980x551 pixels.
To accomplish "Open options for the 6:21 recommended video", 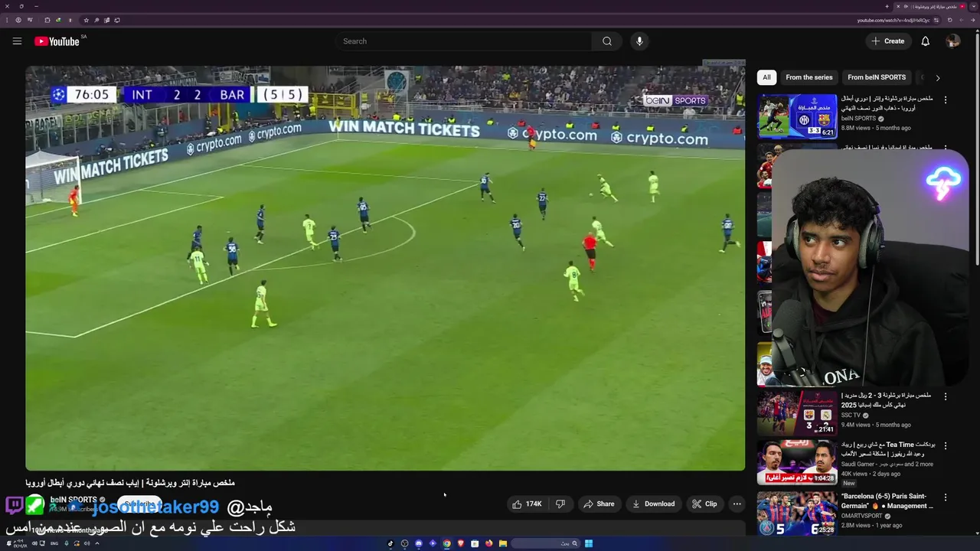I will pos(945,100).
